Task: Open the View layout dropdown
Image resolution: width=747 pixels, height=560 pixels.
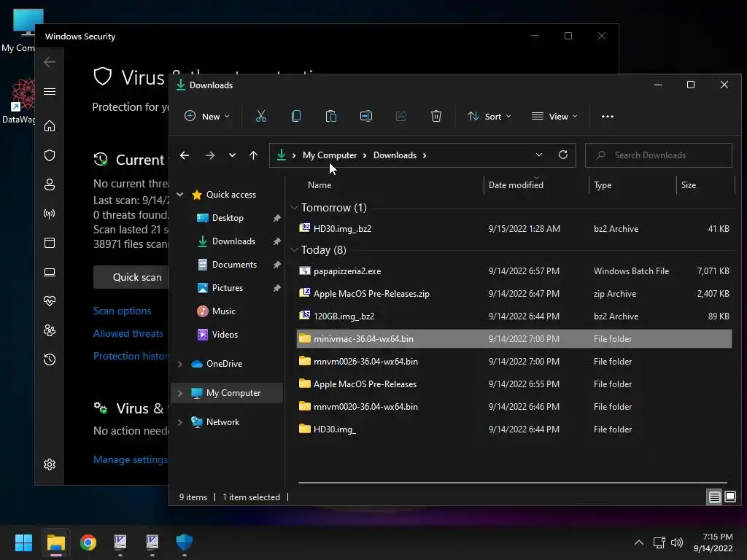Action: pyautogui.click(x=554, y=116)
